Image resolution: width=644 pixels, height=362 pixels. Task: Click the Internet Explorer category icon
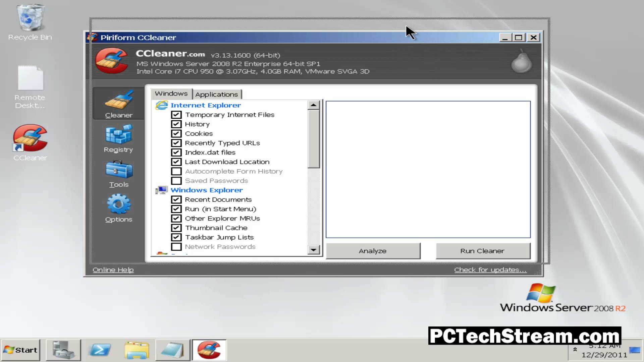[162, 105]
